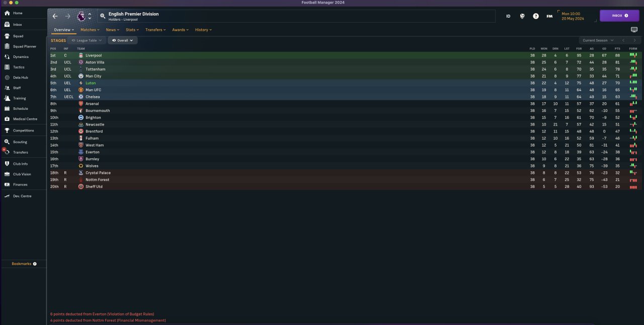Select the Tottenham table row
This screenshot has height=325, width=644.
(x=345, y=69)
